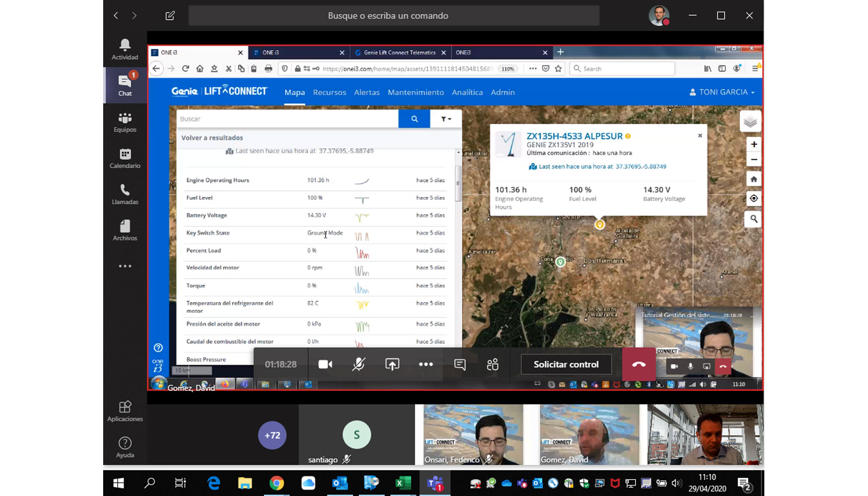This screenshot has height=496, width=868.
Task: Click browser home icon
Action: coord(200,69)
